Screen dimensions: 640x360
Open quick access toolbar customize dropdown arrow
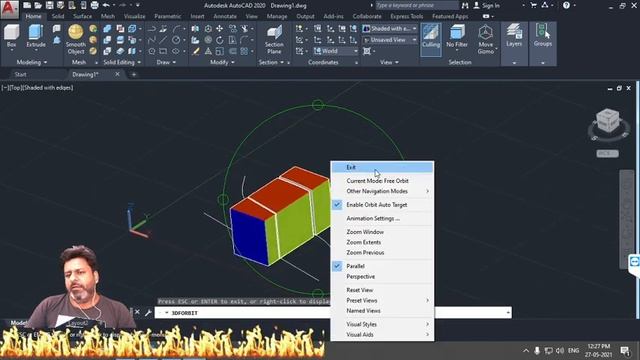tap(138, 5)
